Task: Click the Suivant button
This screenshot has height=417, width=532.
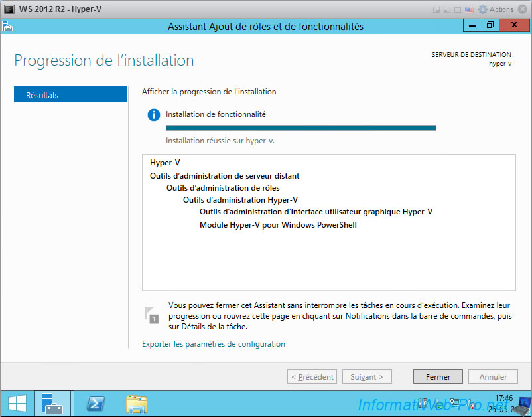Action: coord(367,376)
